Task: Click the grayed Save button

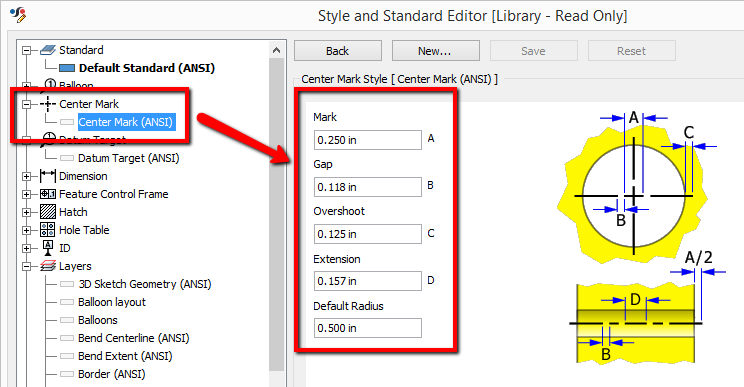Action: (534, 51)
